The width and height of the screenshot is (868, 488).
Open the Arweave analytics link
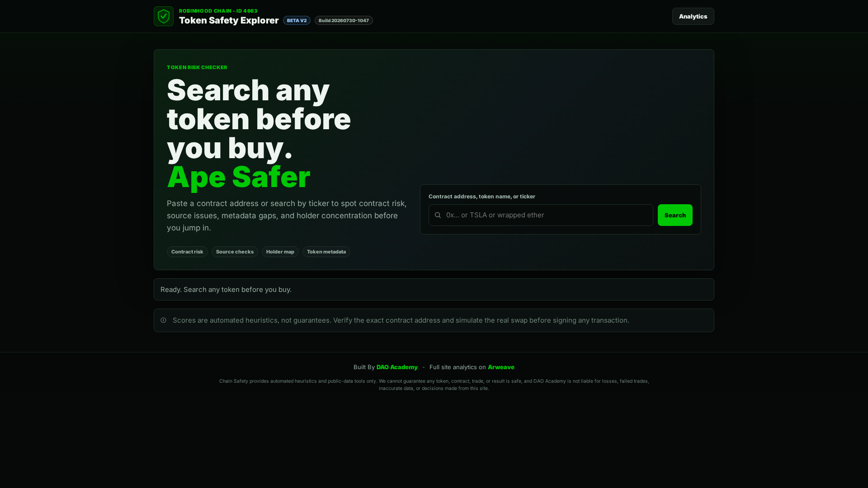[501, 367]
